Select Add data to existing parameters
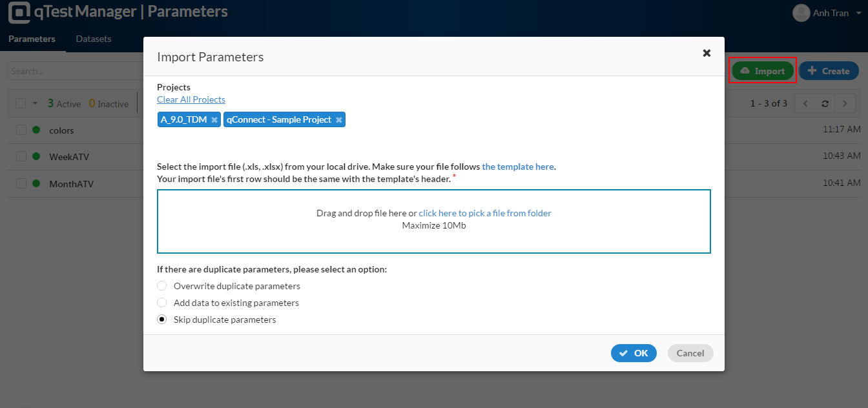The image size is (868, 408). (162, 303)
